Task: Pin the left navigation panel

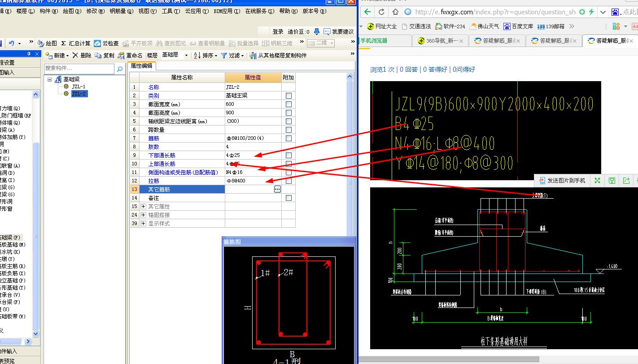Action: click(29, 54)
